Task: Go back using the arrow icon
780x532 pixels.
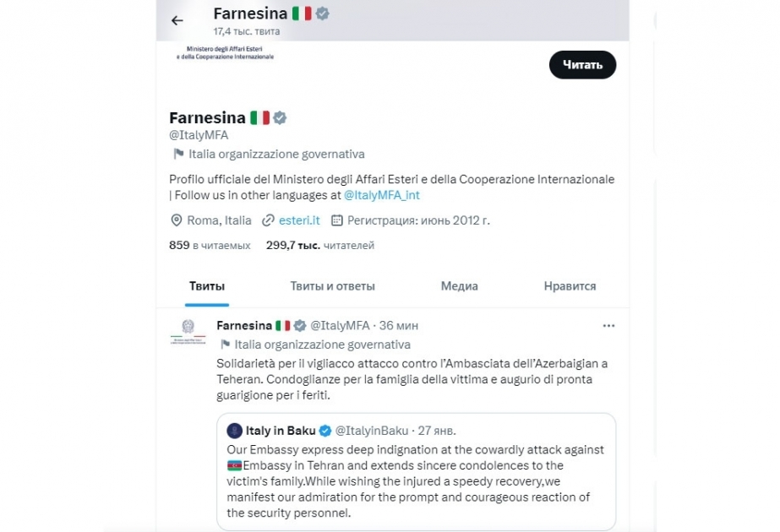Action: 177,20
